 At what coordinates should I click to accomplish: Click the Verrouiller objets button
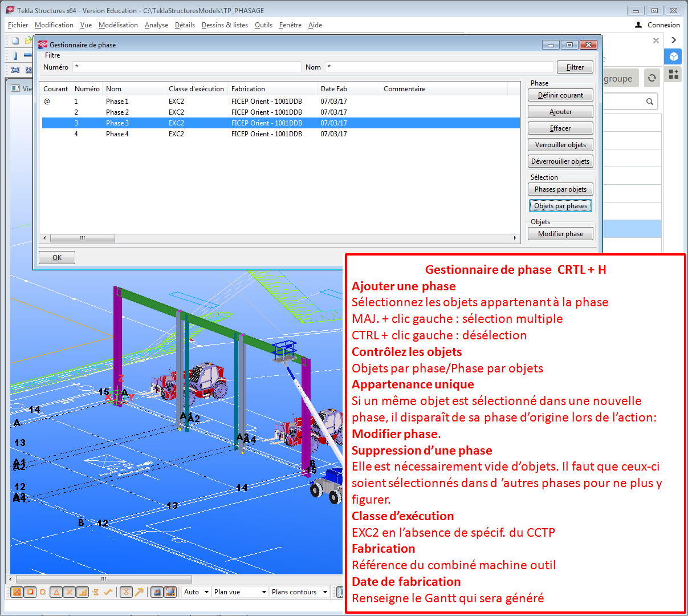click(561, 145)
